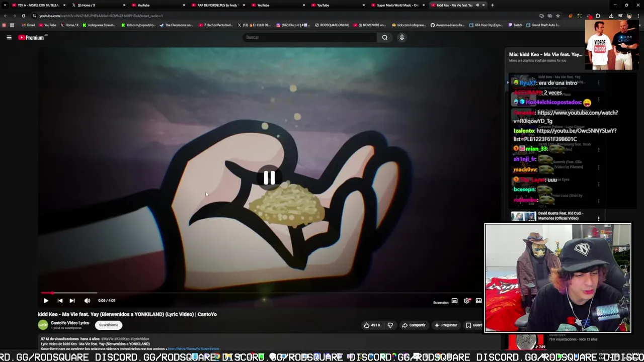Mute the video volume speaker icon

[x=87, y=301]
